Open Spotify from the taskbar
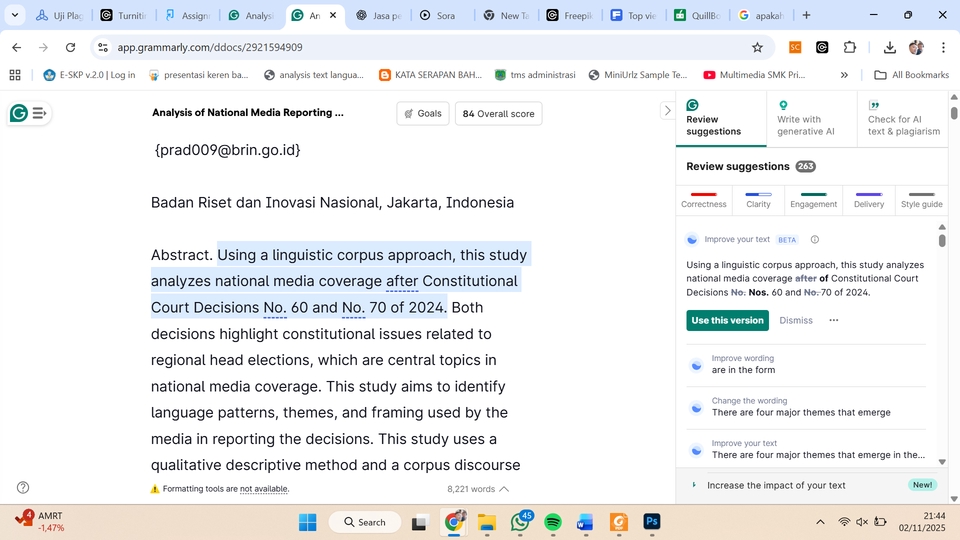The height and width of the screenshot is (540, 960). click(553, 522)
